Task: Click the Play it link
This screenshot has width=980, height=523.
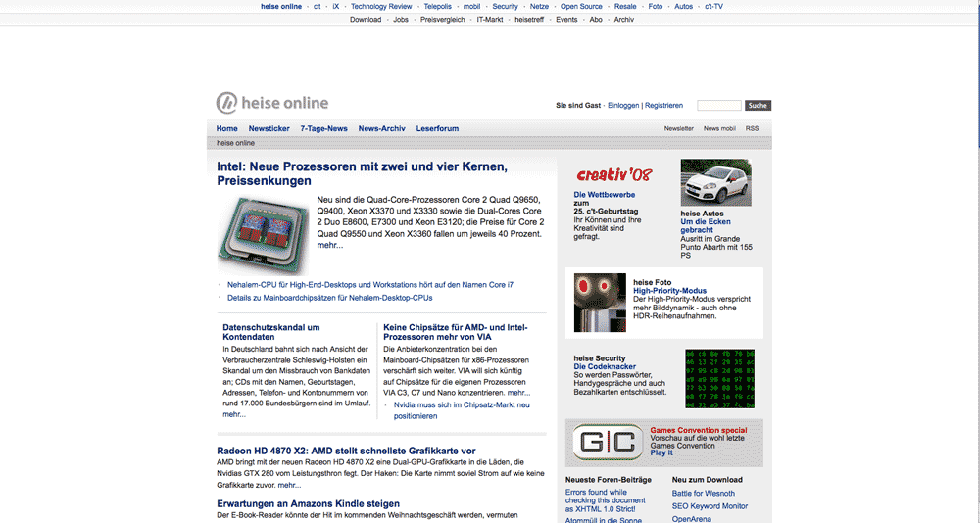Action: click(661, 453)
